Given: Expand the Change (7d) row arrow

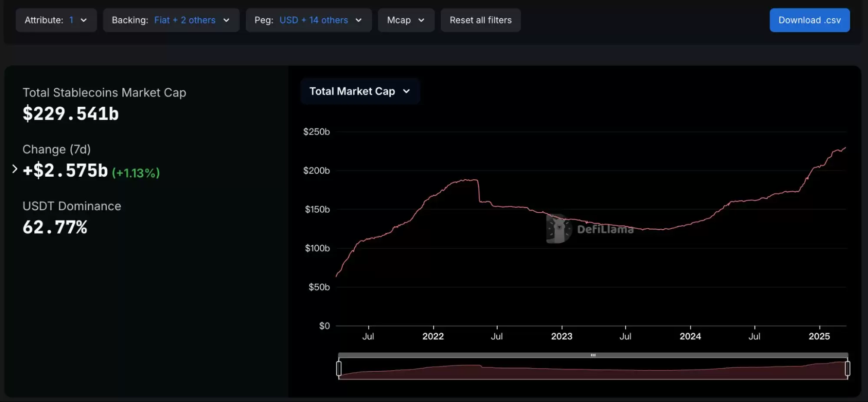Looking at the screenshot, I should pyautogui.click(x=15, y=169).
